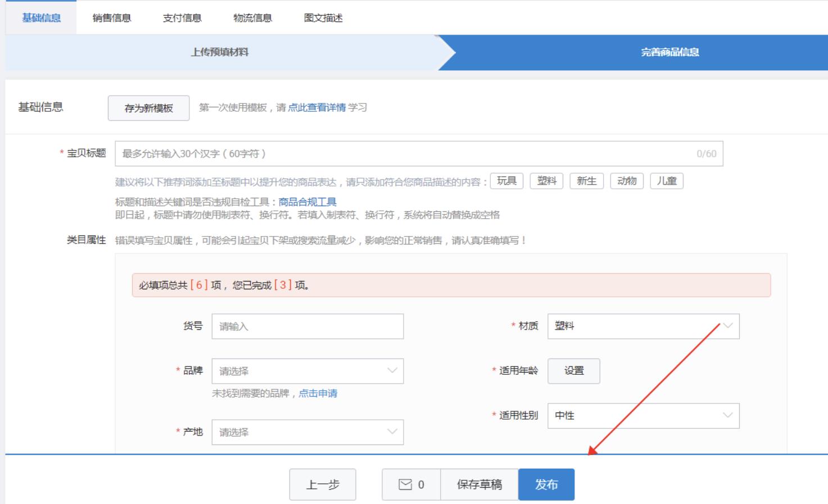Click the envelope message icon

(405, 484)
